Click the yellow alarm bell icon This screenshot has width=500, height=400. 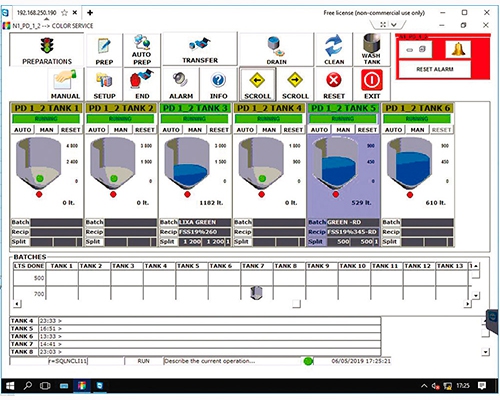[458, 50]
